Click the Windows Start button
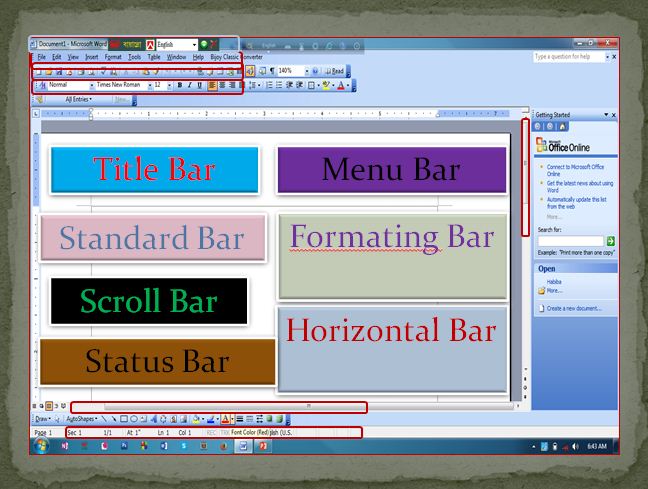648x489 pixels. coord(41,446)
